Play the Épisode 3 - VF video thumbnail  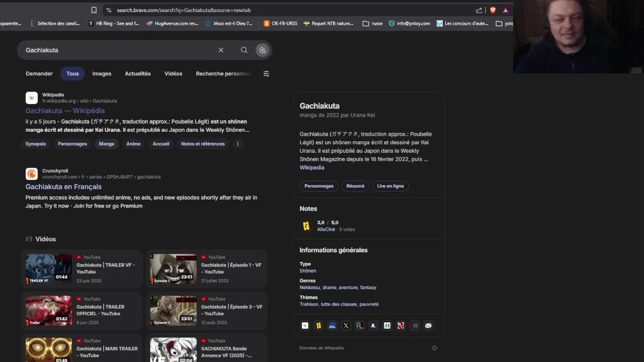[x=174, y=310]
